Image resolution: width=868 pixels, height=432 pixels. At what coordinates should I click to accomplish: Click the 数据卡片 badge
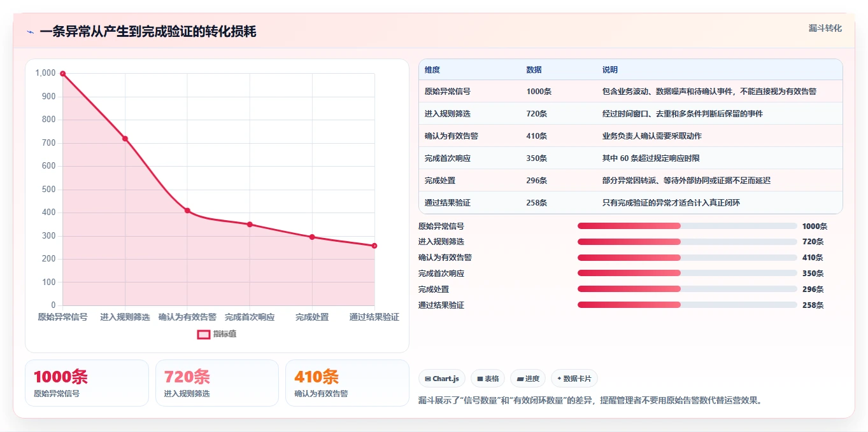[574, 379]
